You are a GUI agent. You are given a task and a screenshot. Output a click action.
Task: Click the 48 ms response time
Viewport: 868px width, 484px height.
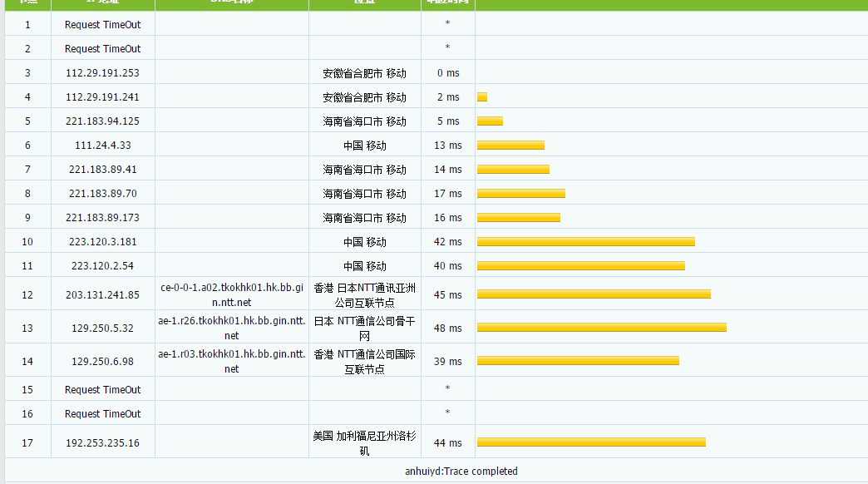click(x=448, y=328)
